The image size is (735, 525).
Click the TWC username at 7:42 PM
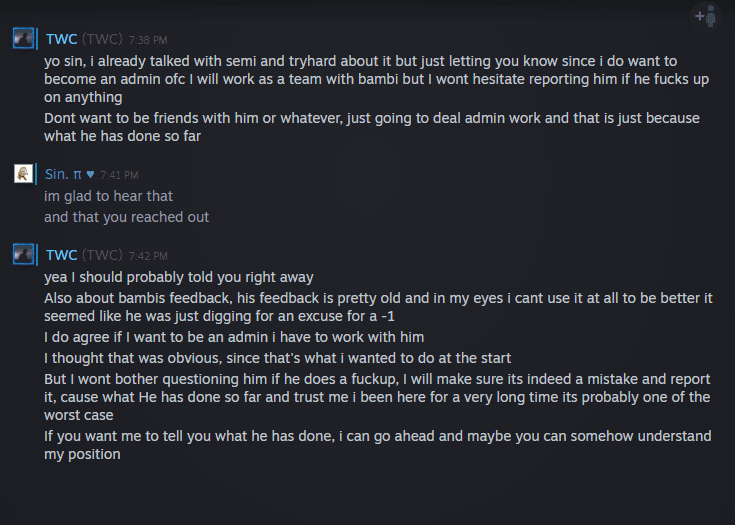coord(61,255)
